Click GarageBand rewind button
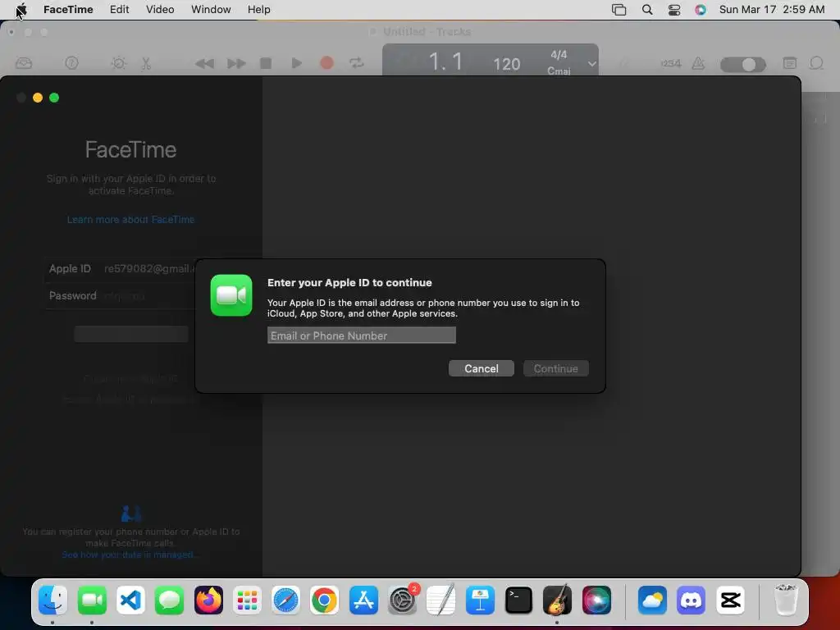Viewport: 840px width, 630px height. pos(204,64)
